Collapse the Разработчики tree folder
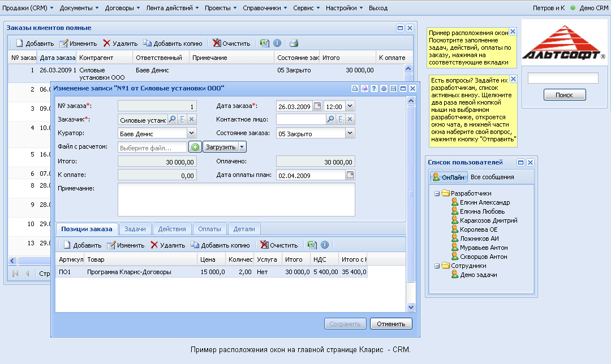Image resolution: width=611 pixels, height=364 pixels. point(437,193)
